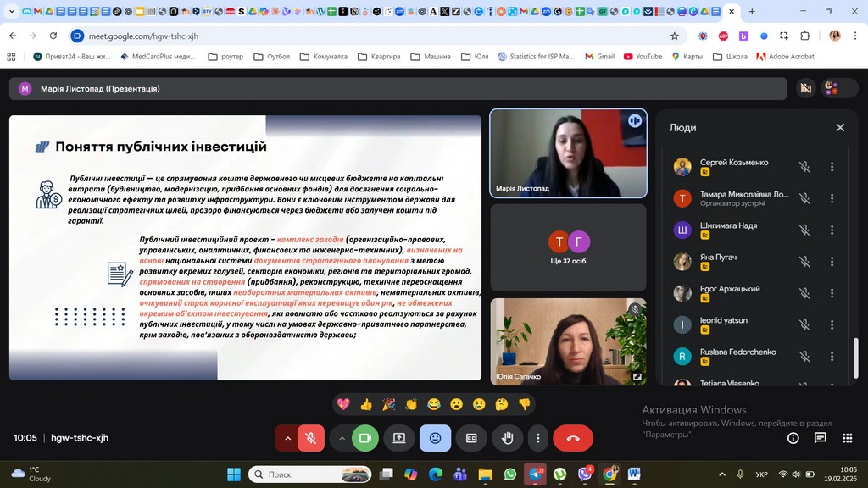
Task: Open the Gmail bookmark
Action: pyautogui.click(x=598, y=57)
